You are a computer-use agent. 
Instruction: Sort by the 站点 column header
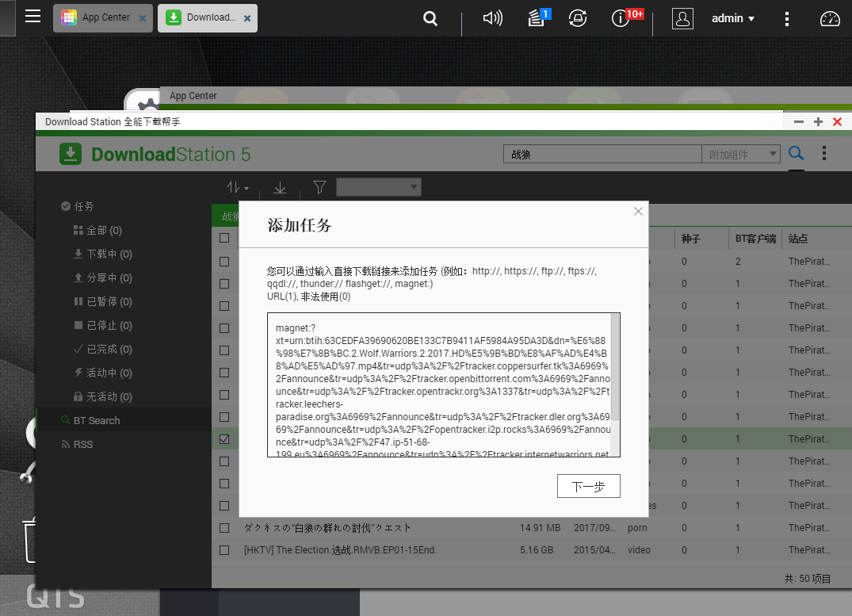pyautogui.click(x=797, y=239)
